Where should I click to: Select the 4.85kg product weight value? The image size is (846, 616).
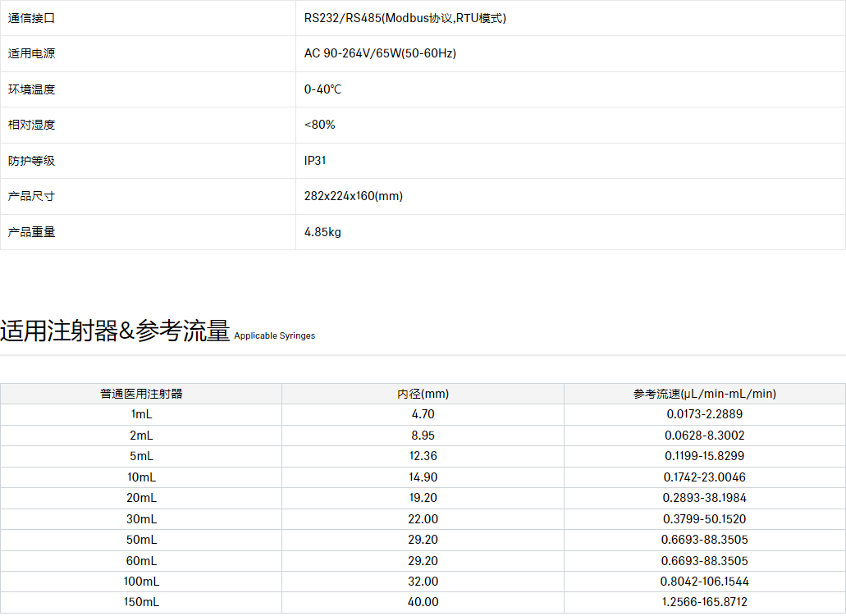pyautogui.click(x=322, y=232)
